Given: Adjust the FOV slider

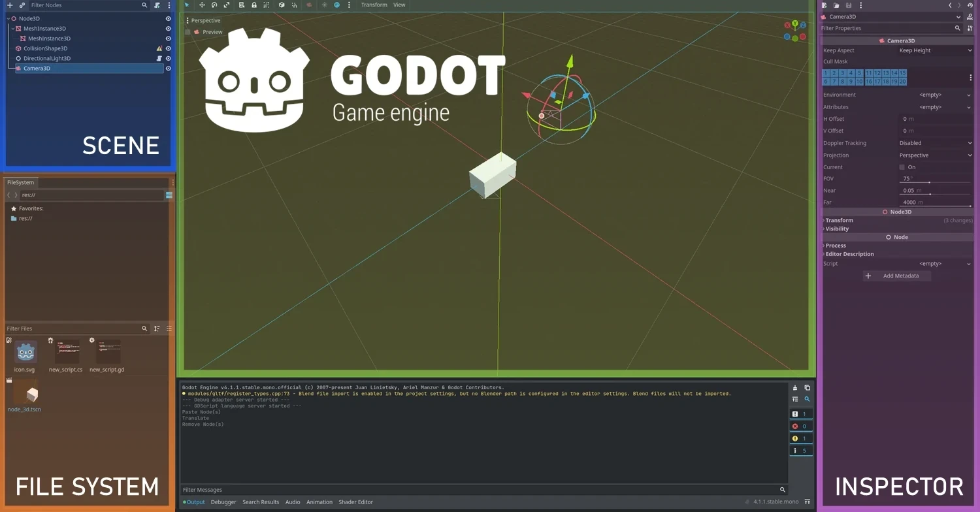Looking at the screenshot, I should coord(935,182).
